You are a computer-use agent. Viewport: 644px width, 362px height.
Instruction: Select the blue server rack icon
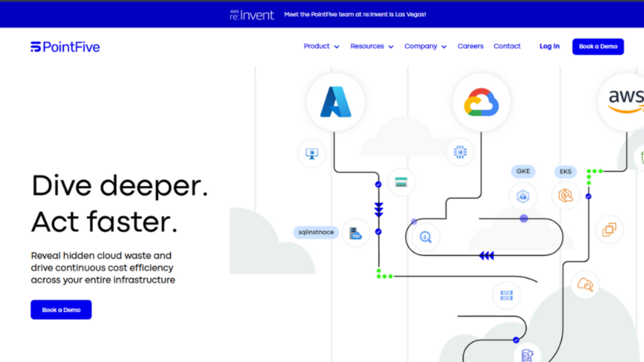(506, 294)
